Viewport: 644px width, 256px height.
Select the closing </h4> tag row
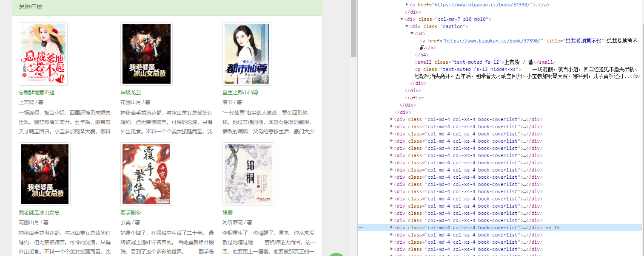[x=422, y=55]
